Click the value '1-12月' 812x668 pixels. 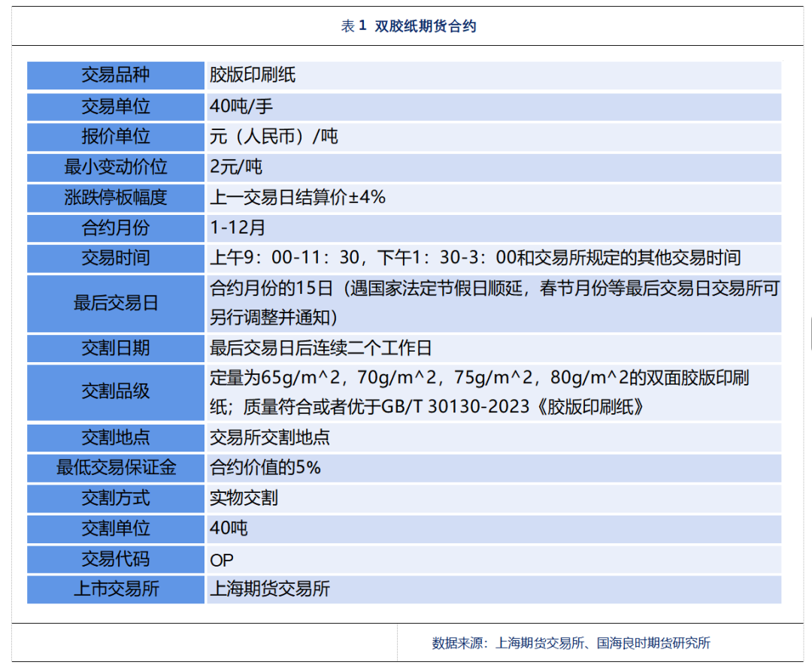[237, 228]
